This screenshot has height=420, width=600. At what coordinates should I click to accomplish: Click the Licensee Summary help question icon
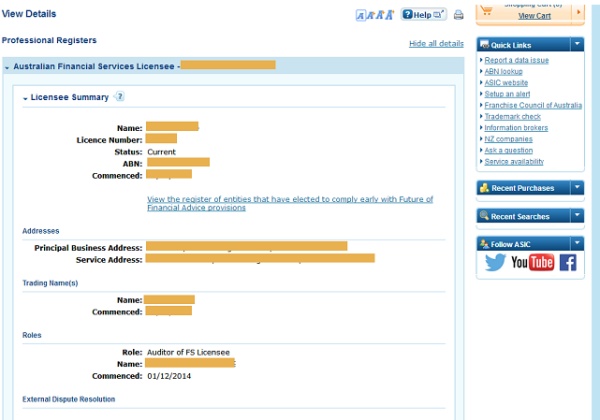click(x=119, y=97)
